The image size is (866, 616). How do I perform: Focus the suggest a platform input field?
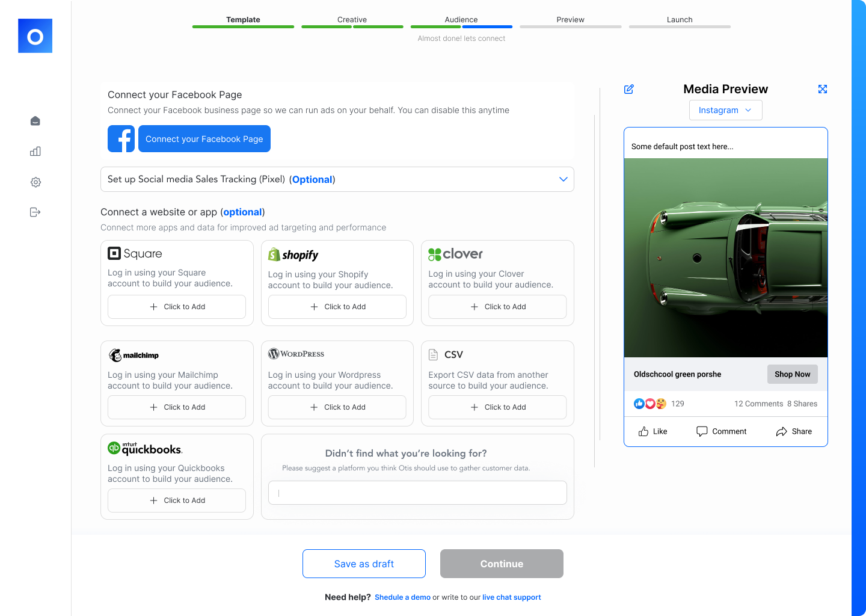click(417, 493)
